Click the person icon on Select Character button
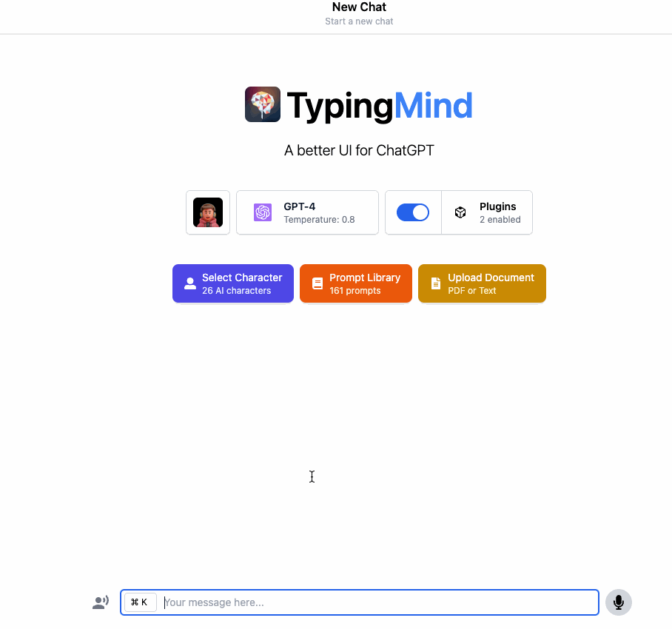Screen dimensions: 672x629 (190, 283)
